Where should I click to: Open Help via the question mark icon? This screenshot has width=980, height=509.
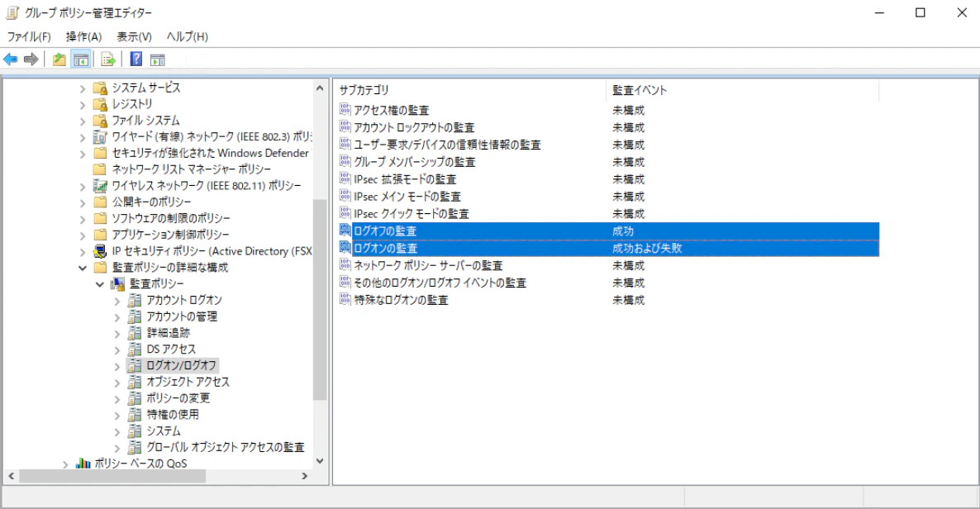pos(136,59)
